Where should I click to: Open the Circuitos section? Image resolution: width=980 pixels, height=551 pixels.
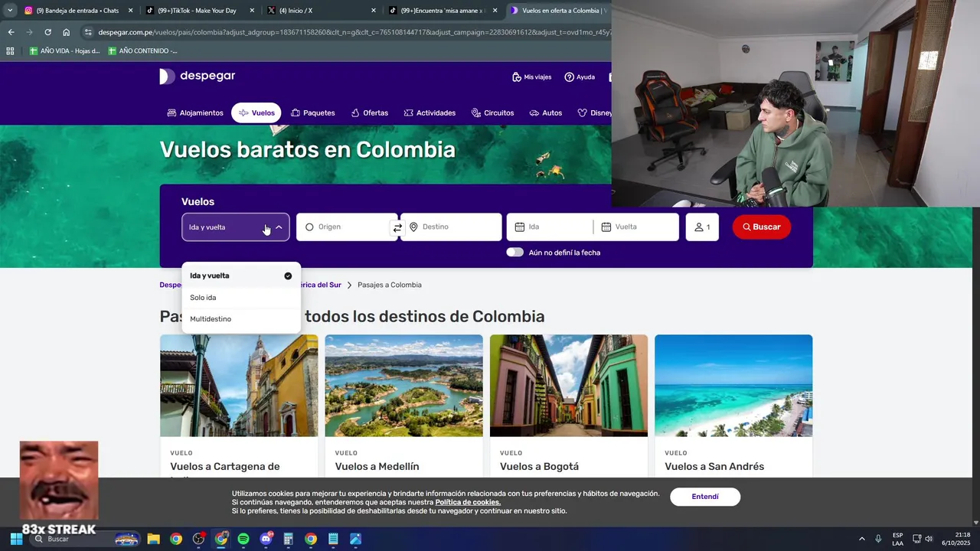coord(492,113)
